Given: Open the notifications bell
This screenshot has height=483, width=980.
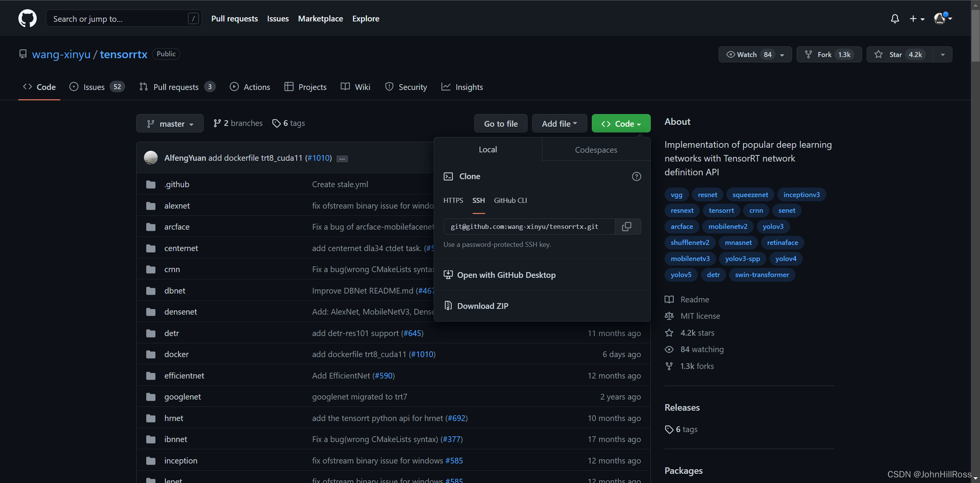Looking at the screenshot, I should tap(895, 18).
